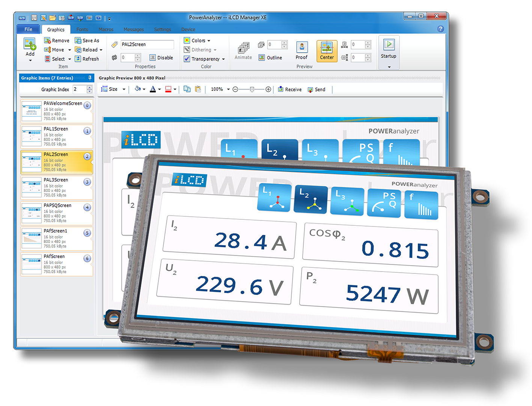532x406 pixels.
Task: Click the Add graphic image icon
Action: coord(30,44)
